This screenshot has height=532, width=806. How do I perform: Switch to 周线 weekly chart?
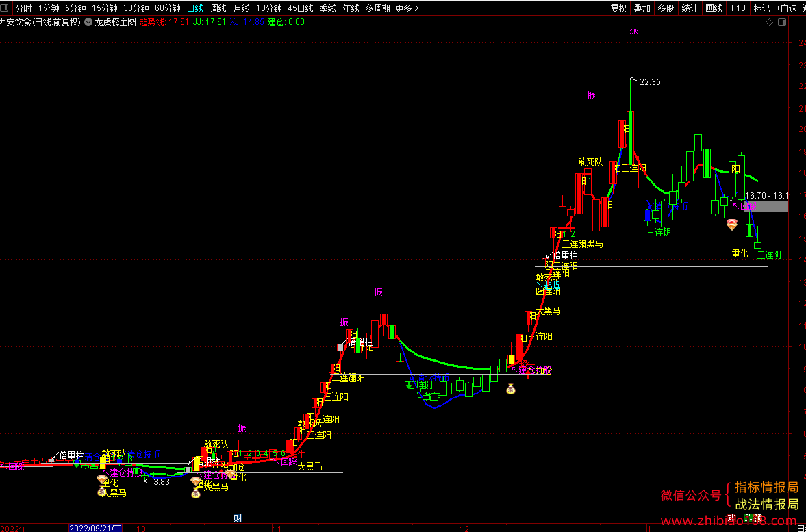coord(218,8)
